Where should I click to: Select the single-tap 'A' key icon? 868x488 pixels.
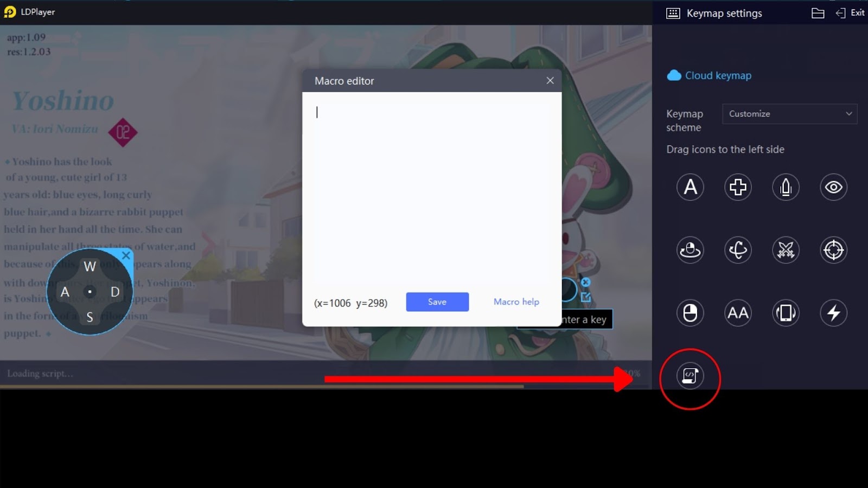coord(690,187)
